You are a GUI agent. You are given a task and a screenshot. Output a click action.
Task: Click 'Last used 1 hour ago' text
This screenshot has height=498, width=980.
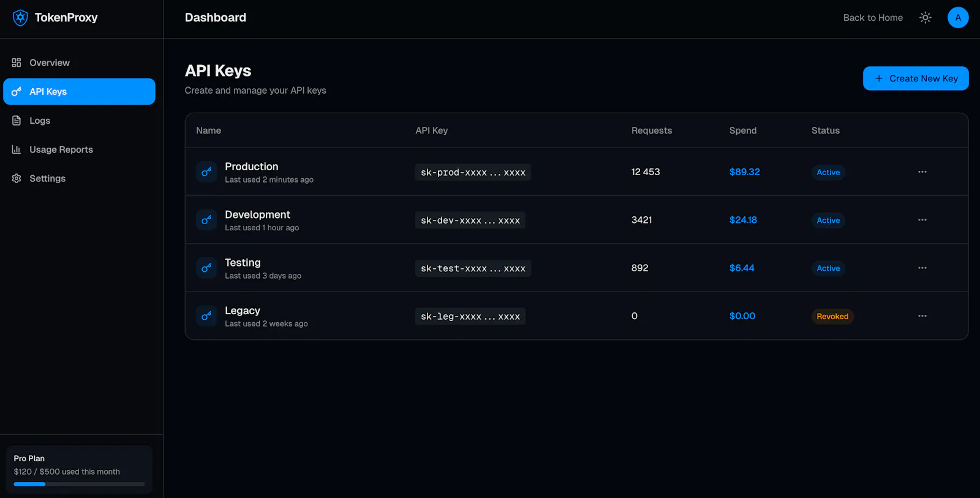point(262,228)
